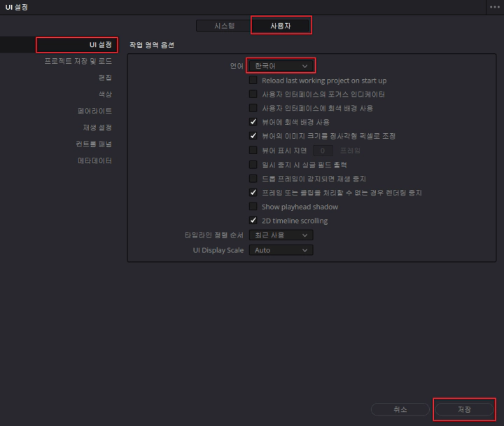Enable Reload last working project on start up
This screenshot has height=426, width=504.
pos(253,80)
